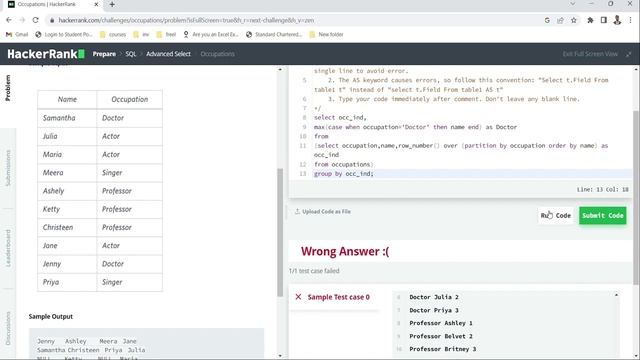Switch to the Problem side tab
Viewport: 640px width, 360px height.
(x=8, y=88)
